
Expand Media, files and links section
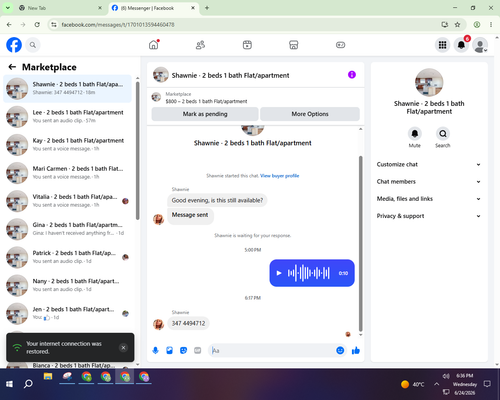pyautogui.click(x=429, y=199)
